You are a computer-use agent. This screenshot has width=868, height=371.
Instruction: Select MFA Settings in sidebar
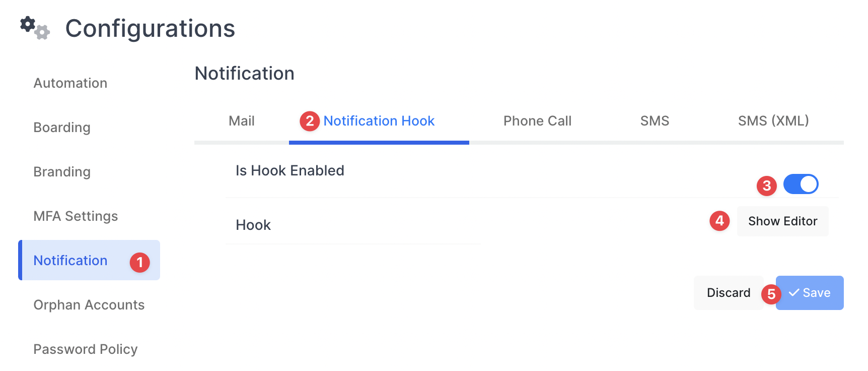76,216
